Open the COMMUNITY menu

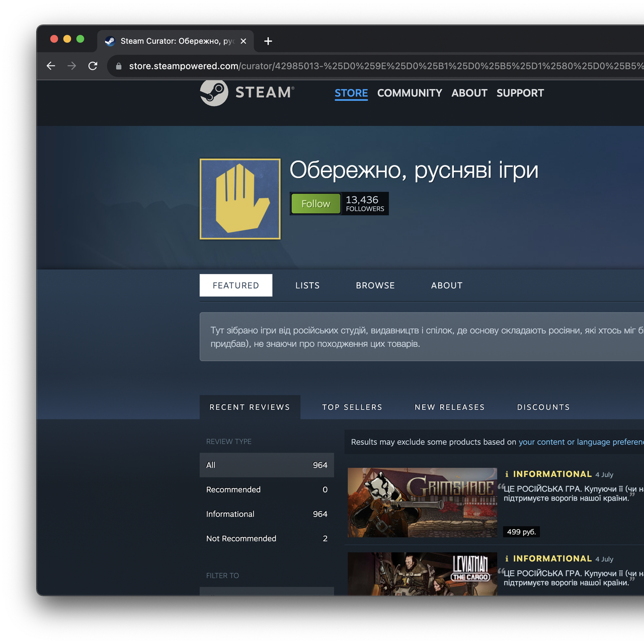[410, 93]
